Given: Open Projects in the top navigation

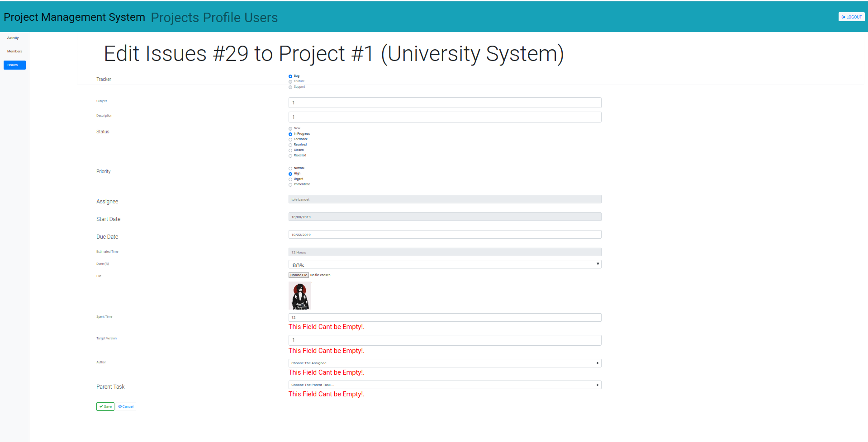Looking at the screenshot, I should tap(175, 18).
